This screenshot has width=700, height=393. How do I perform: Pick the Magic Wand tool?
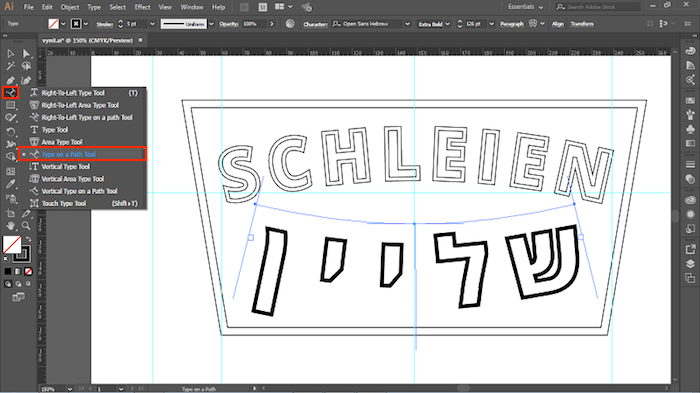coord(10,67)
